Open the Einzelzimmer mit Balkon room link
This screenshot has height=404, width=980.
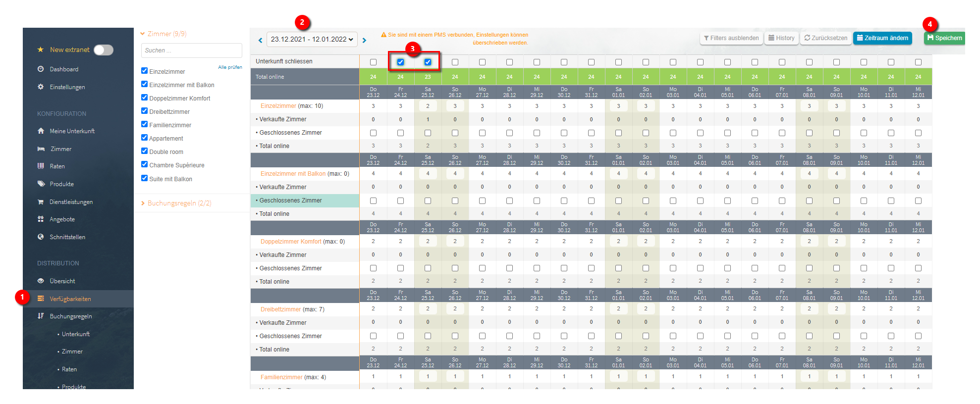(x=293, y=174)
